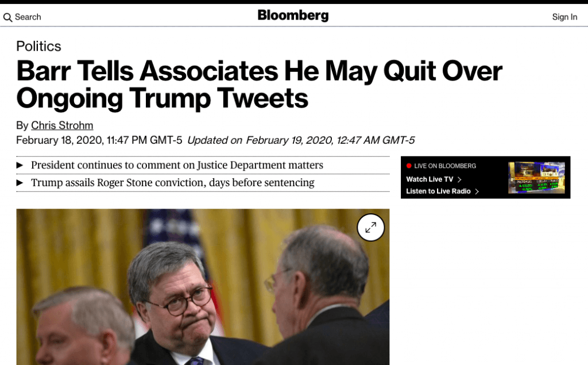Click the Listen to Live Radio link

pyautogui.click(x=438, y=191)
